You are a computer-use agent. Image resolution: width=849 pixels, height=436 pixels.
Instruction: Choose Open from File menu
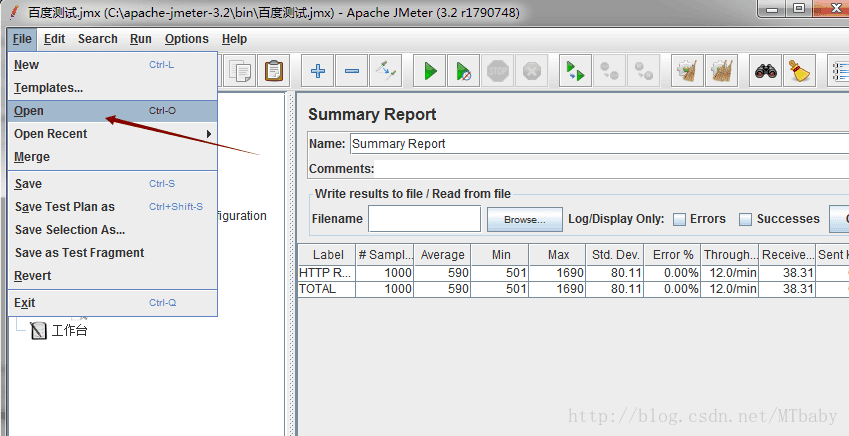pos(113,111)
